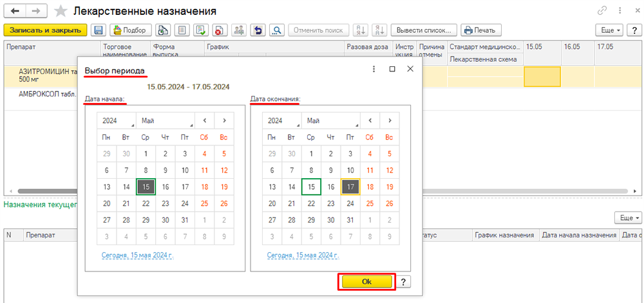Click the list form icon in toolbar

click(x=182, y=30)
